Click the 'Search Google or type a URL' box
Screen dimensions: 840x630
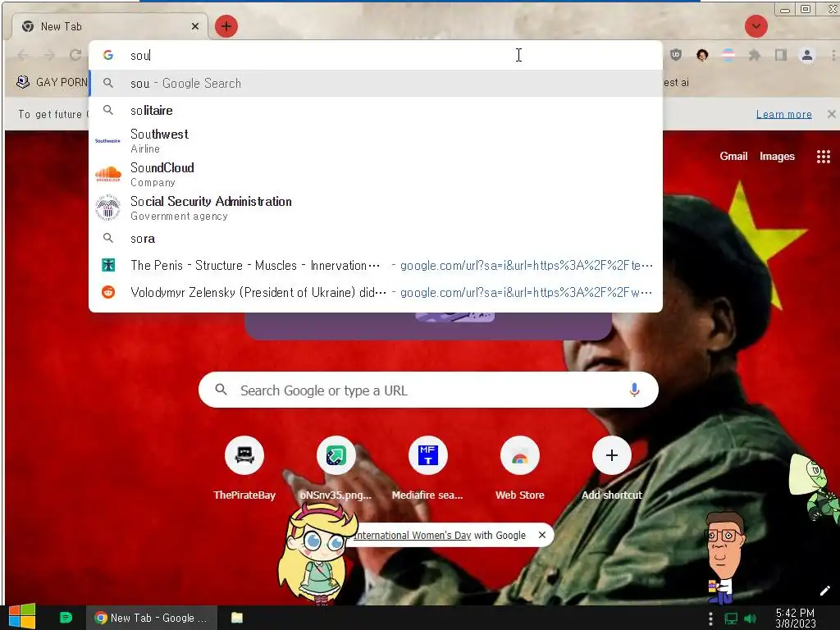[x=428, y=390]
